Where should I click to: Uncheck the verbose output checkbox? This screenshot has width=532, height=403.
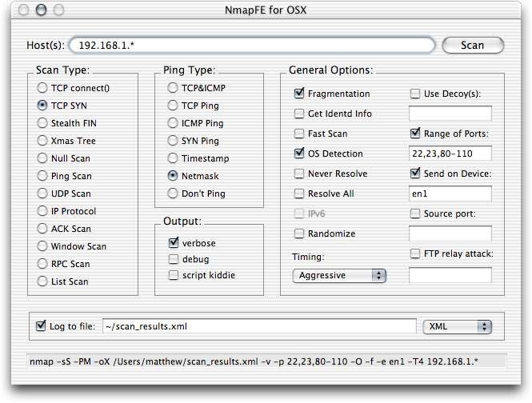click(174, 243)
